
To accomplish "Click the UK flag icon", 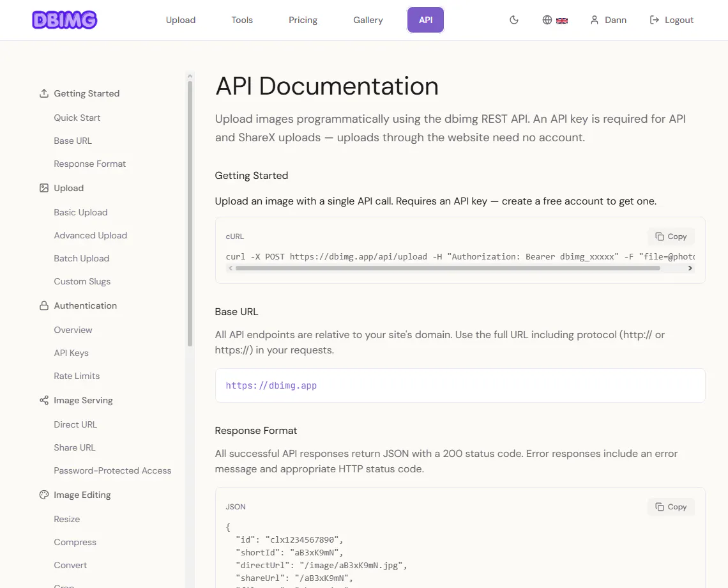I will [x=562, y=20].
